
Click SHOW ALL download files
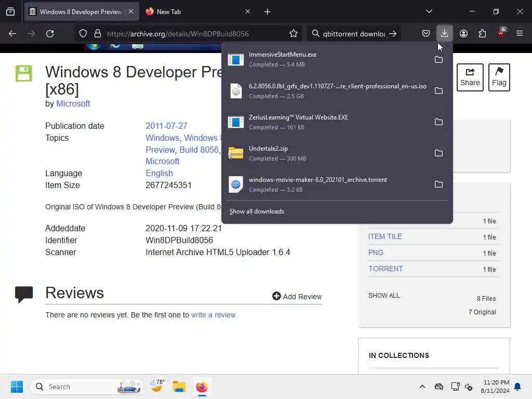(384, 296)
